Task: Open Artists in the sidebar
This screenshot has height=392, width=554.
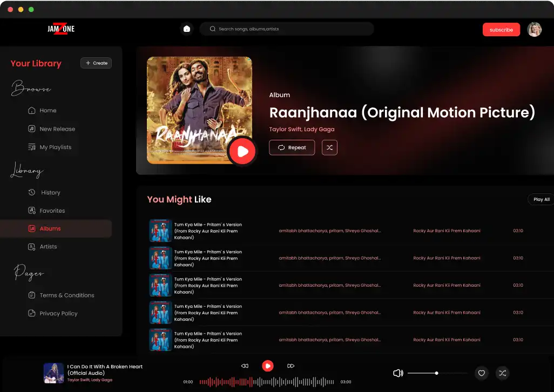Action: click(43, 247)
